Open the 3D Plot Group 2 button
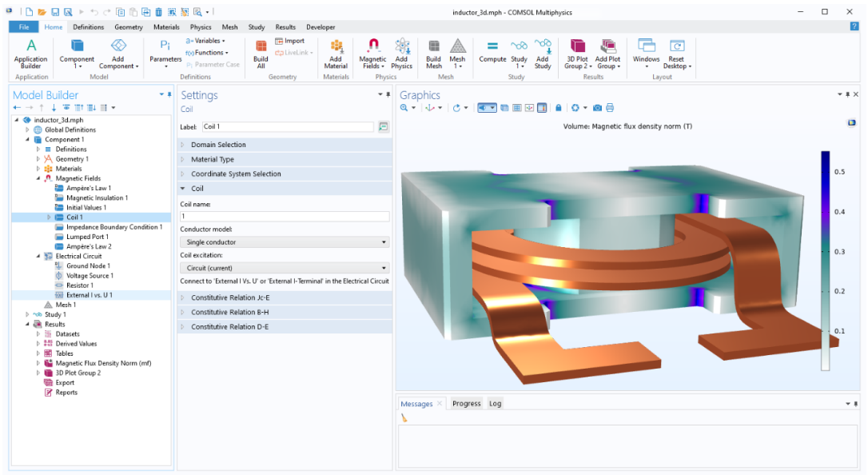Viewport: 868px width, 475px height. click(x=577, y=54)
